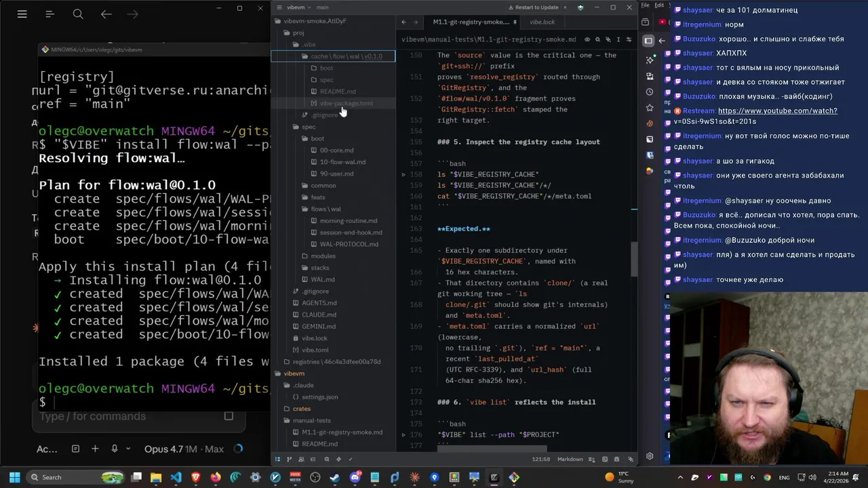
Task: Toggle the git panel icon in the status bar
Action: [x=290, y=459]
